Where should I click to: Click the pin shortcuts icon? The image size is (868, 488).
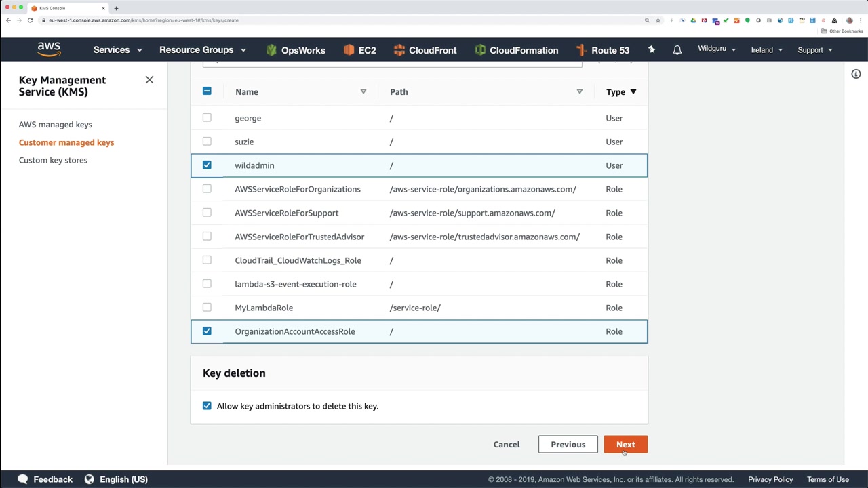tap(652, 49)
